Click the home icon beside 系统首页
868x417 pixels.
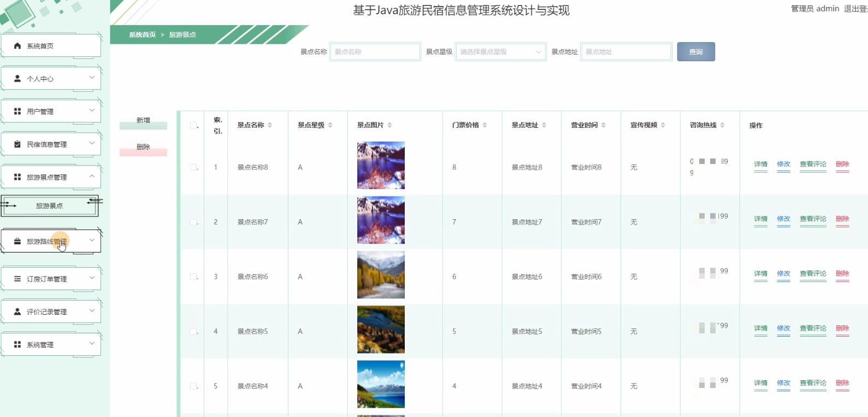(17, 46)
